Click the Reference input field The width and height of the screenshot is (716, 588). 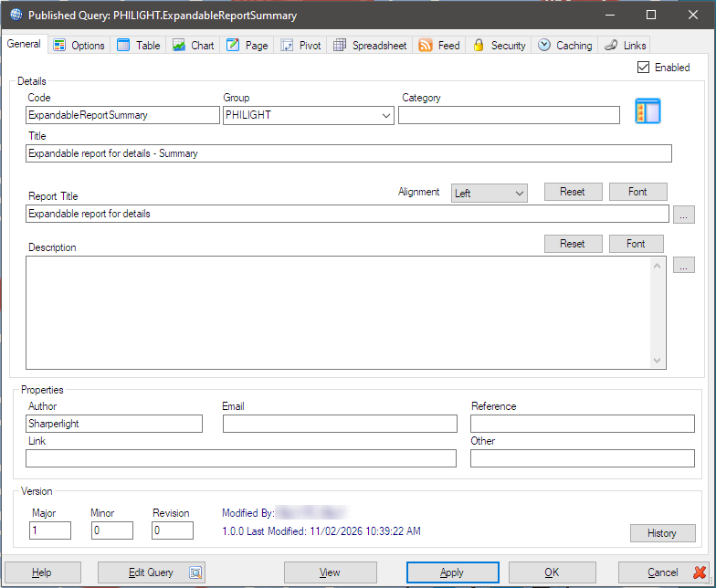click(x=583, y=424)
